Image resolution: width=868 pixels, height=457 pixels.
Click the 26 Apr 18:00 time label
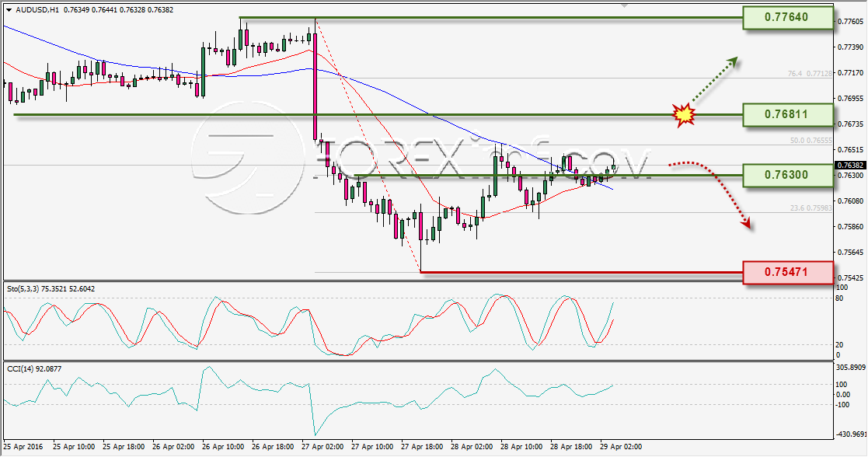[273, 446]
